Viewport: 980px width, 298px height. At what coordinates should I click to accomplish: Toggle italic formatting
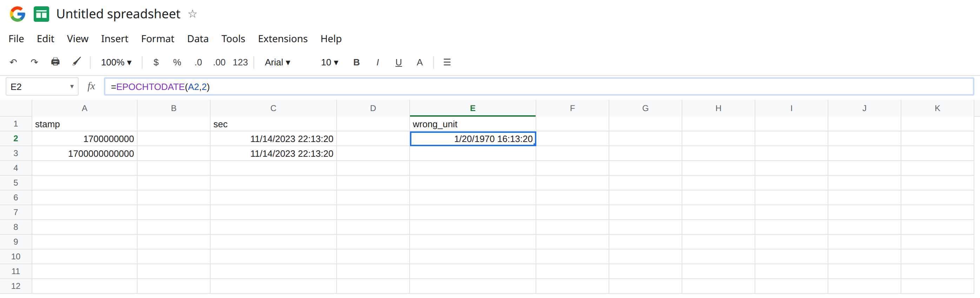(x=377, y=62)
